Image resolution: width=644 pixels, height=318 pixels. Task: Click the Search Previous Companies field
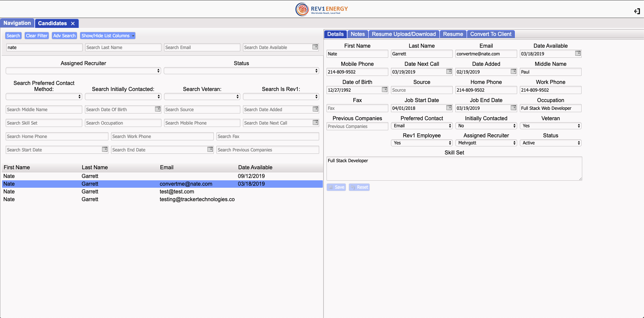tap(267, 150)
